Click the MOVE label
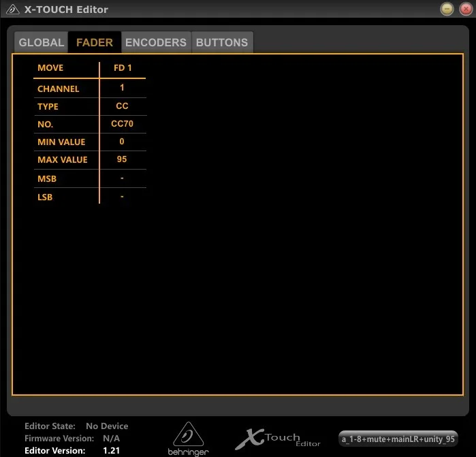The image size is (476, 457). click(50, 67)
